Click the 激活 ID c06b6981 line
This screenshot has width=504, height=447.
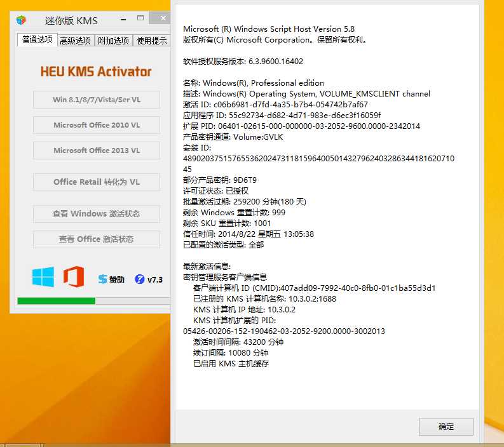[x=275, y=104]
